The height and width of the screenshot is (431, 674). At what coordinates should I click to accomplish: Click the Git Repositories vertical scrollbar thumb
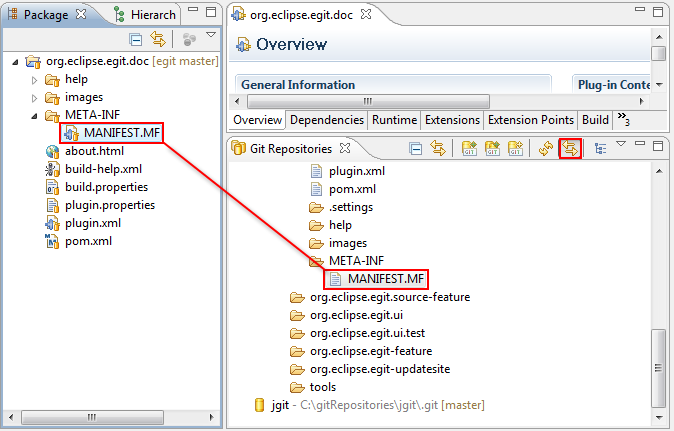point(658,368)
